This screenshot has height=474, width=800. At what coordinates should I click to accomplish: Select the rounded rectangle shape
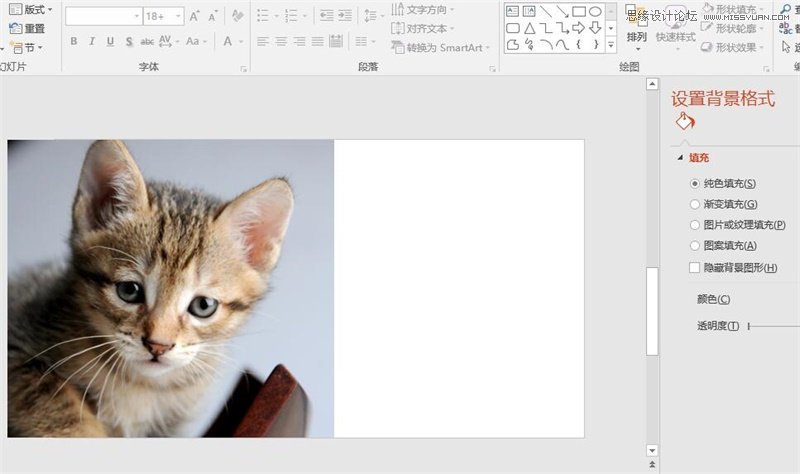point(513,28)
